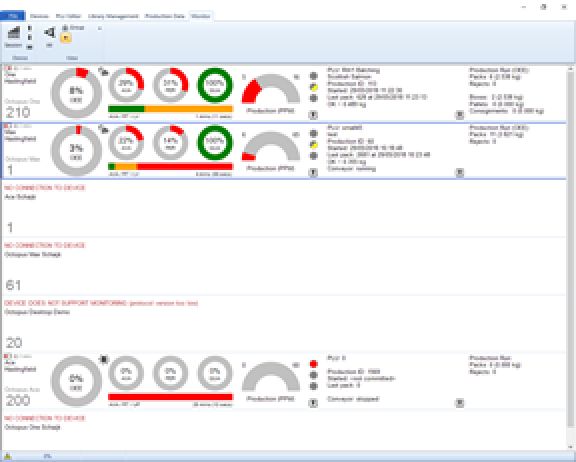The width and height of the screenshot is (576, 462).
Task: Click scrollbar up arrow
Action: tap(570, 69)
